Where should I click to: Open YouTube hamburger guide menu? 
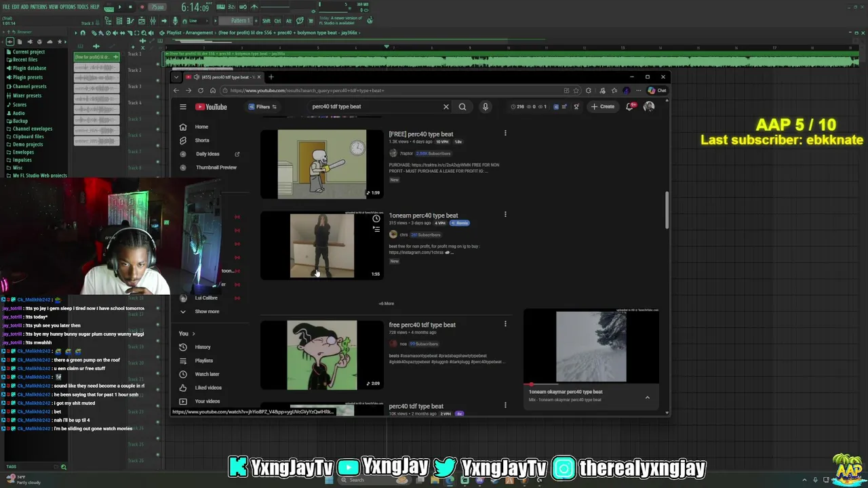point(183,106)
